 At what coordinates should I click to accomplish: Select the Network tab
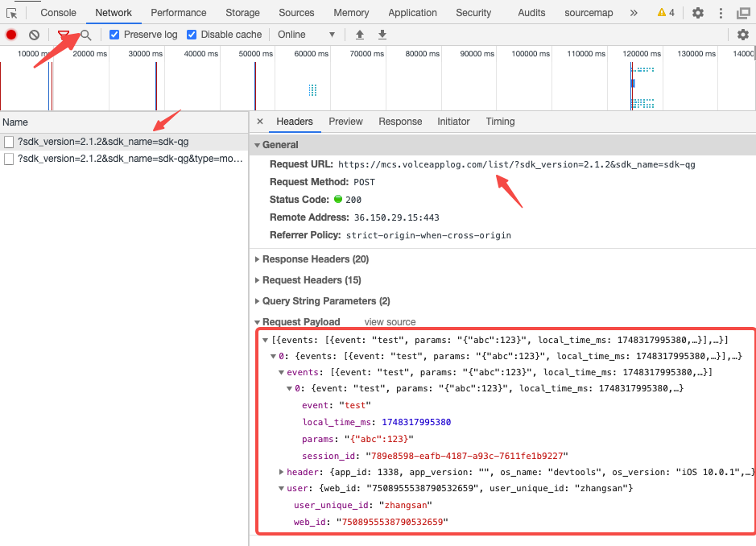click(x=114, y=13)
